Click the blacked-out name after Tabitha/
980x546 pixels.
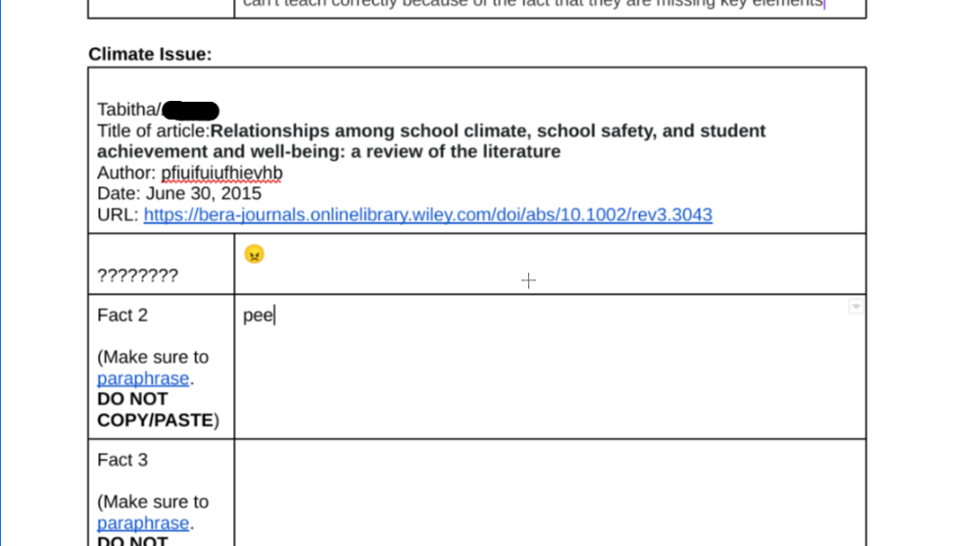click(x=190, y=111)
